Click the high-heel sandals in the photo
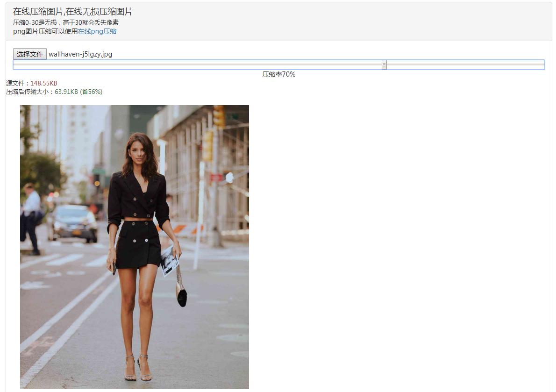The image size is (556, 392). coord(138,369)
